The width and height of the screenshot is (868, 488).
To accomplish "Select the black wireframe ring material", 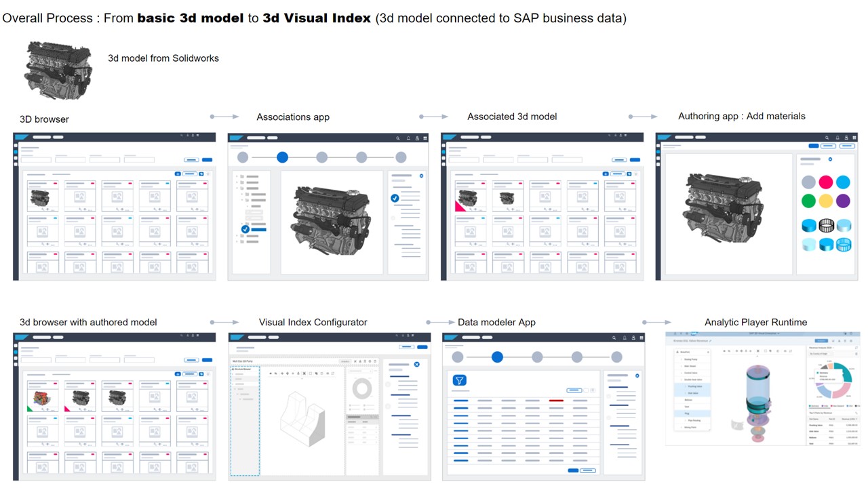I will click(x=825, y=226).
